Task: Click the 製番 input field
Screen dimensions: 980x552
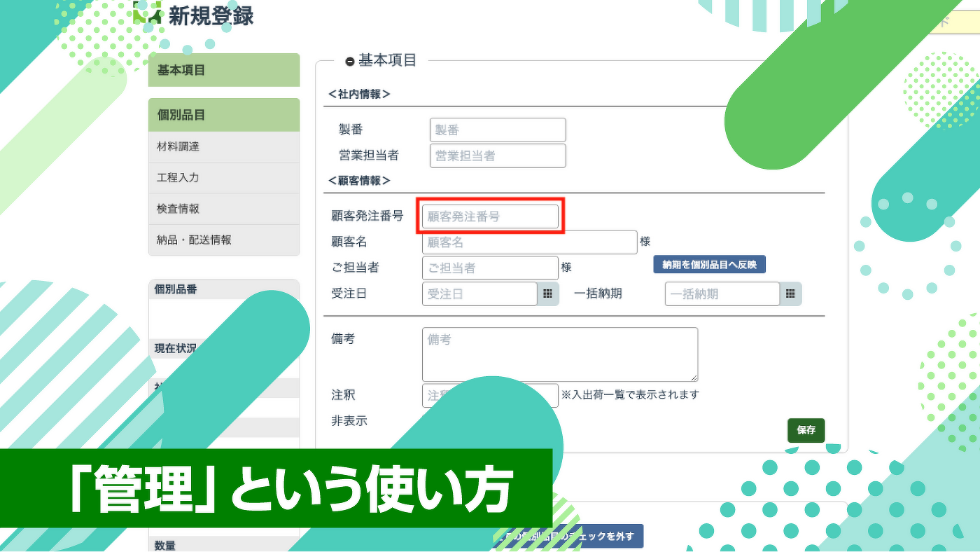Action: (497, 130)
